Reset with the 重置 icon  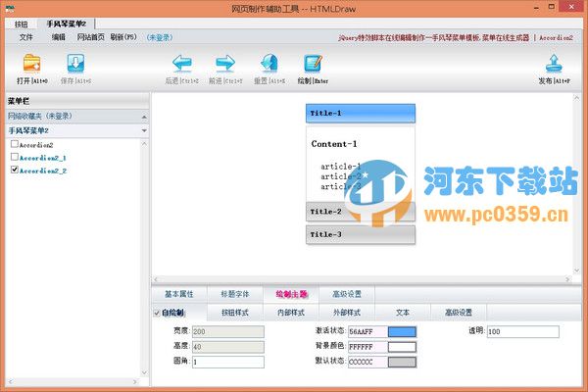click(269, 64)
